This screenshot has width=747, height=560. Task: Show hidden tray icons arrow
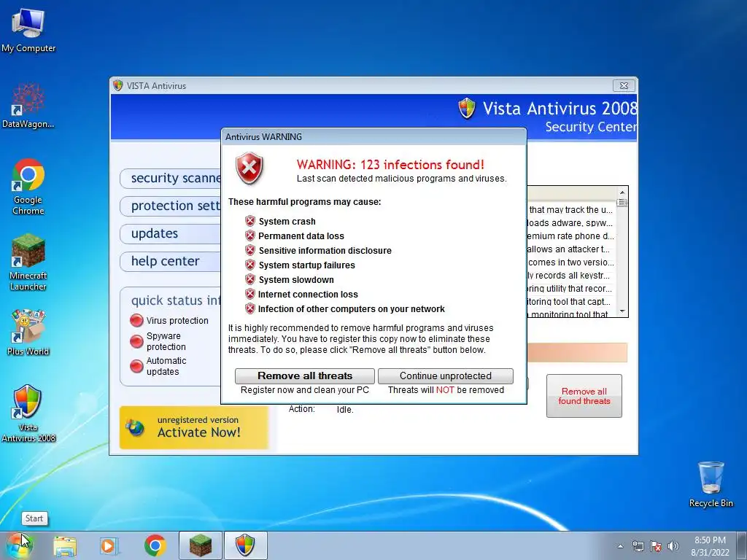(620, 546)
